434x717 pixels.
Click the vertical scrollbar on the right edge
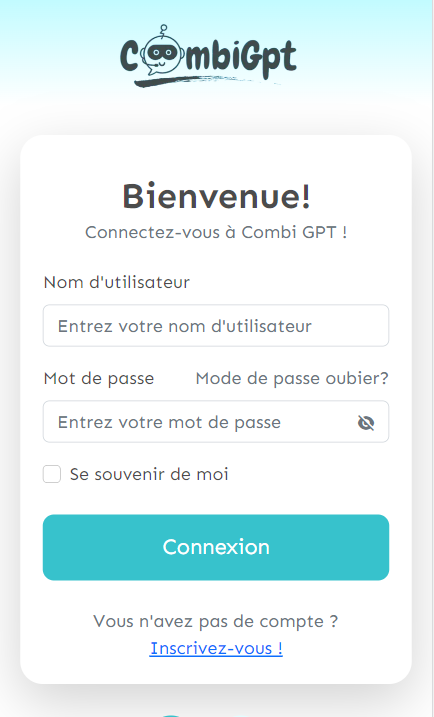[431, 358]
